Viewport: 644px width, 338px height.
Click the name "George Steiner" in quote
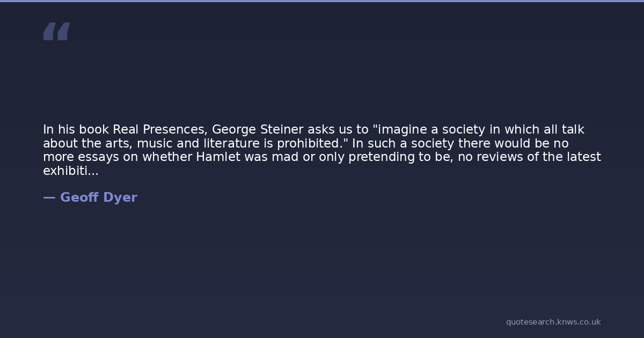coord(258,130)
